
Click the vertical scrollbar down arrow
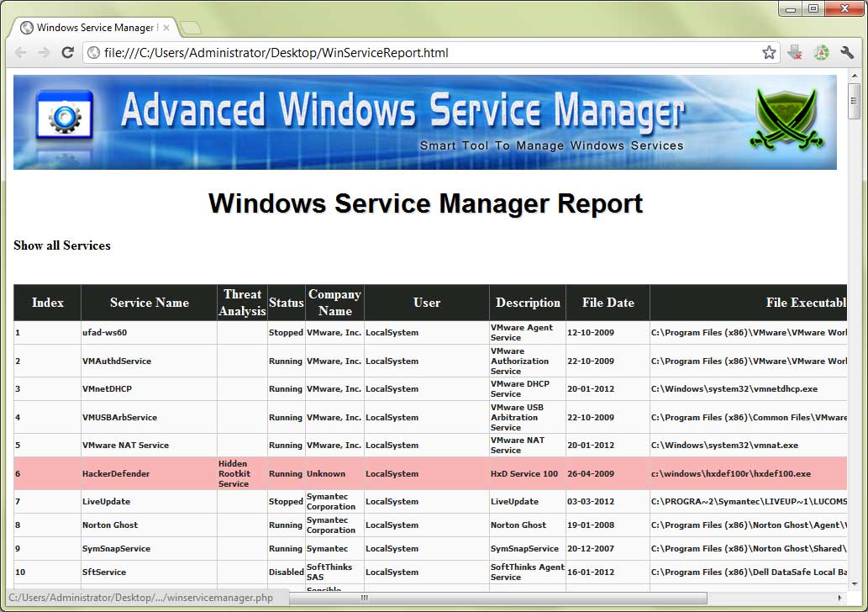click(854, 583)
